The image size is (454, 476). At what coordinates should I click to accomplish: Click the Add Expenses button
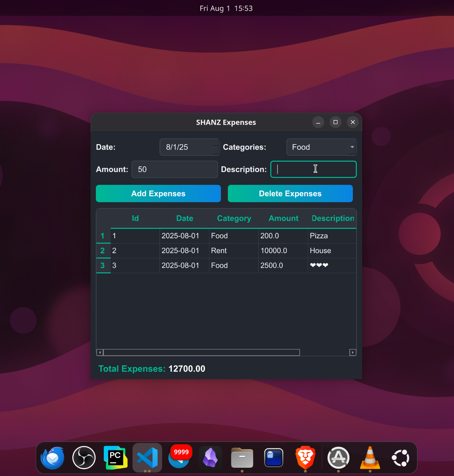[158, 193]
